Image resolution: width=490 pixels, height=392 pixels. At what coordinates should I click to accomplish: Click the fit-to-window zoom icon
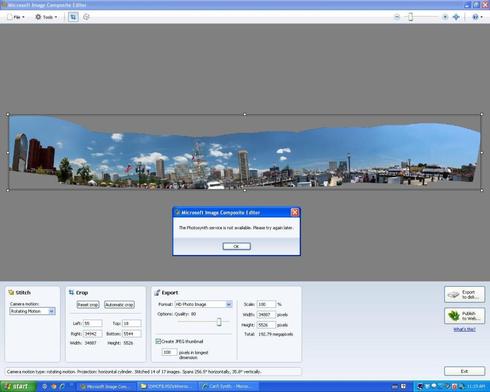pos(456,17)
